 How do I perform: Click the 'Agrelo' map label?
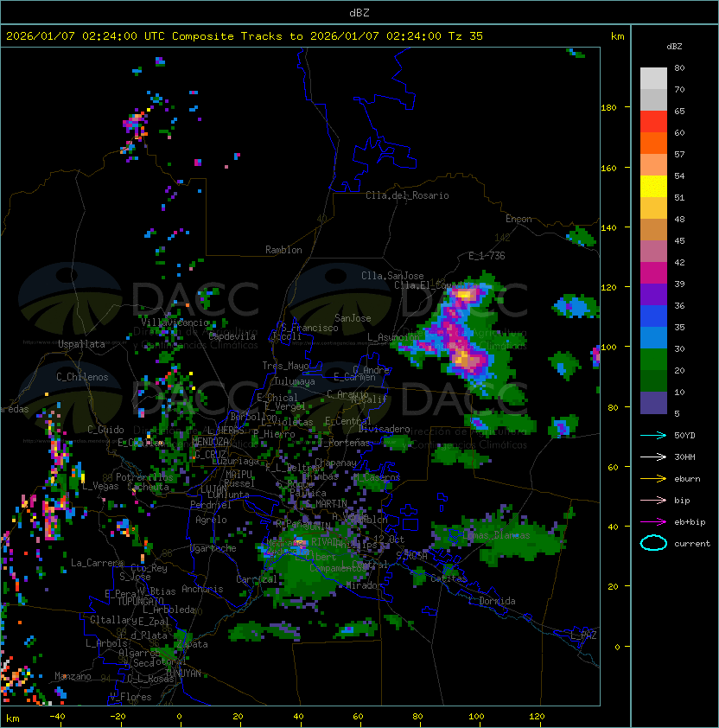(x=211, y=520)
